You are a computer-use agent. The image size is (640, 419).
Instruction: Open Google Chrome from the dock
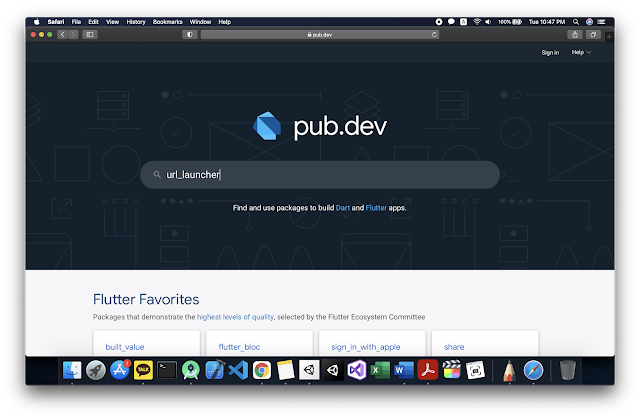[262, 370]
